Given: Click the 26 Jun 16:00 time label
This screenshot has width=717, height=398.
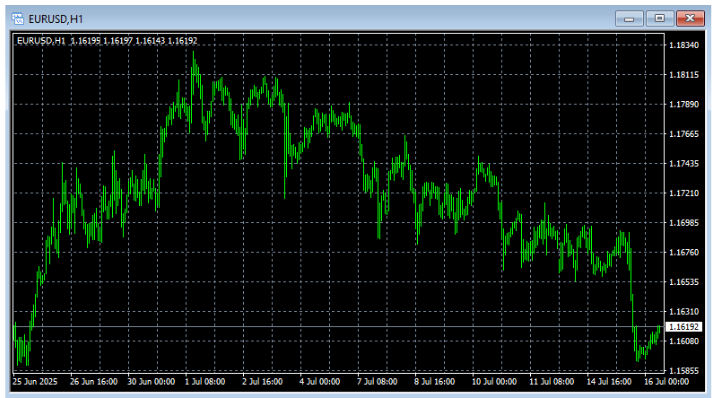Looking at the screenshot, I should coord(94,382).
